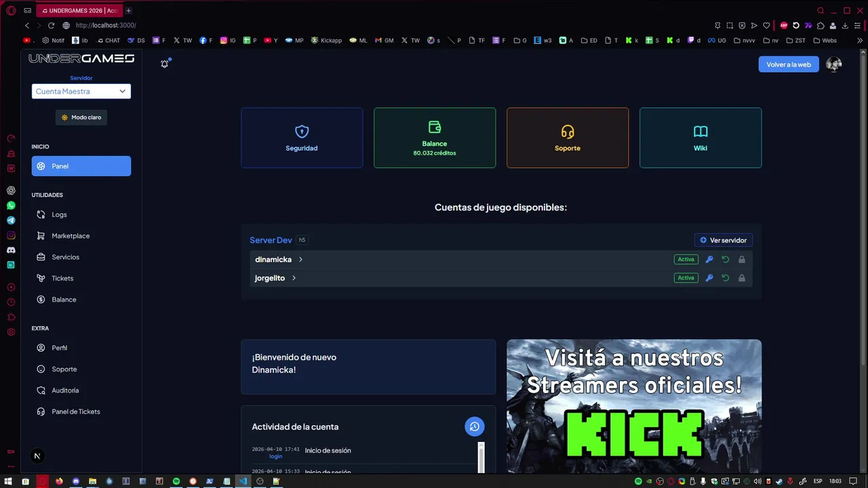Click the green restore icon for dinamicka

(726, 260)
